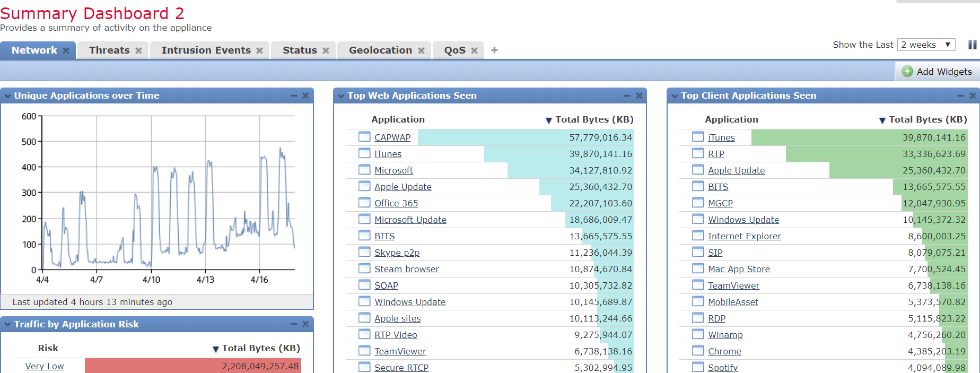Image resolution: width=980 pixels, height=373 pixels.
Task: Click the icon beside RDP
Action: 698,318
